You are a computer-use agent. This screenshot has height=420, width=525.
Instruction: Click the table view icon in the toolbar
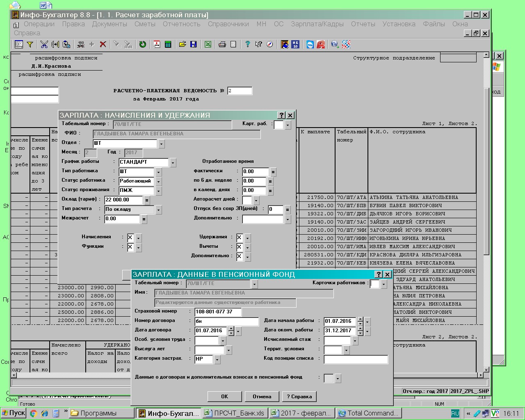(x=18, y=44)
